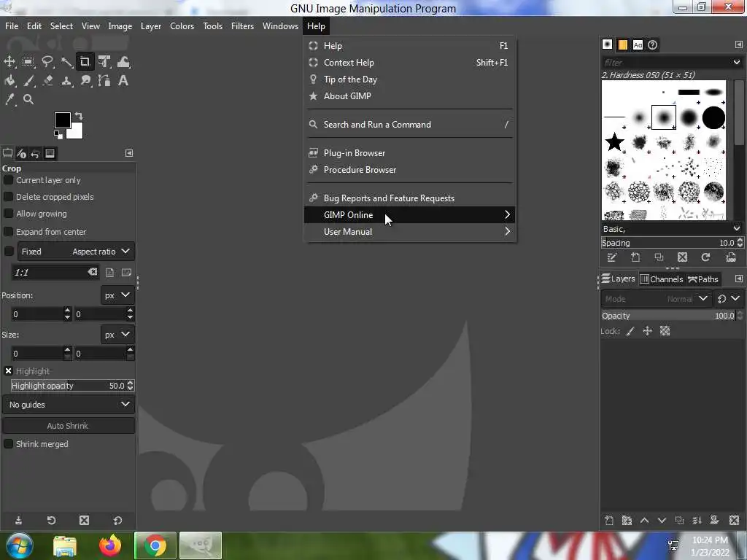
Task: Select the Smudge tool
Action: pyautogui.click(x=85, y=80)
